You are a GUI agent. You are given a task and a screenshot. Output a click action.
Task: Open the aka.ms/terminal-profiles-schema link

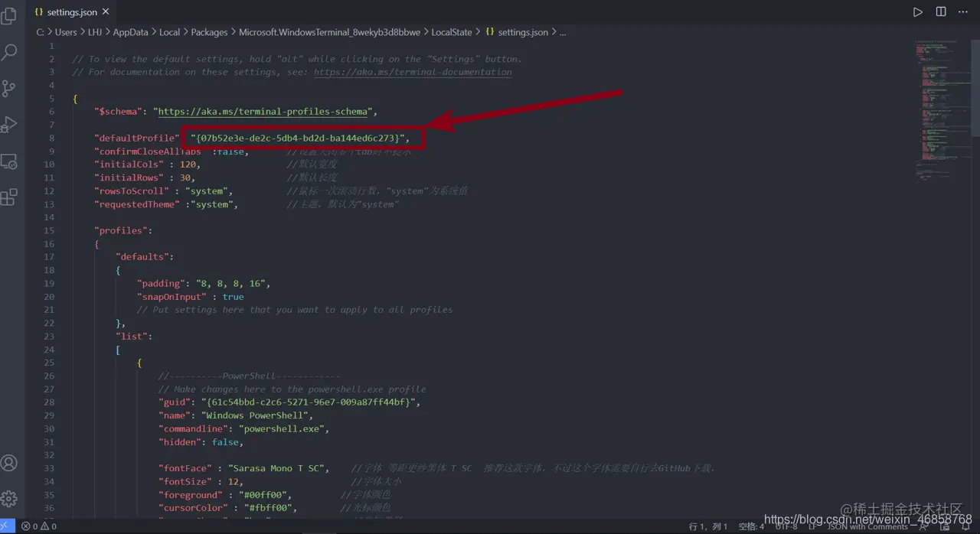click(263, 112)
